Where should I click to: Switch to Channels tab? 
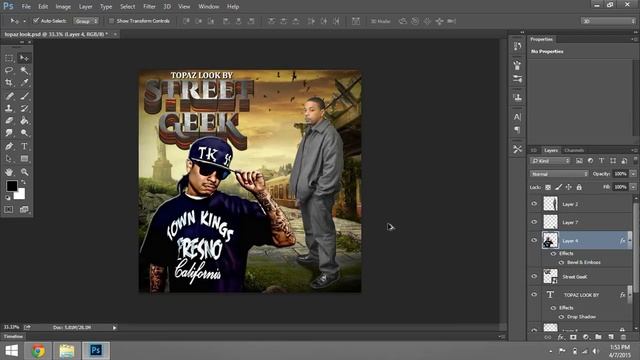(x=574, y=150)
